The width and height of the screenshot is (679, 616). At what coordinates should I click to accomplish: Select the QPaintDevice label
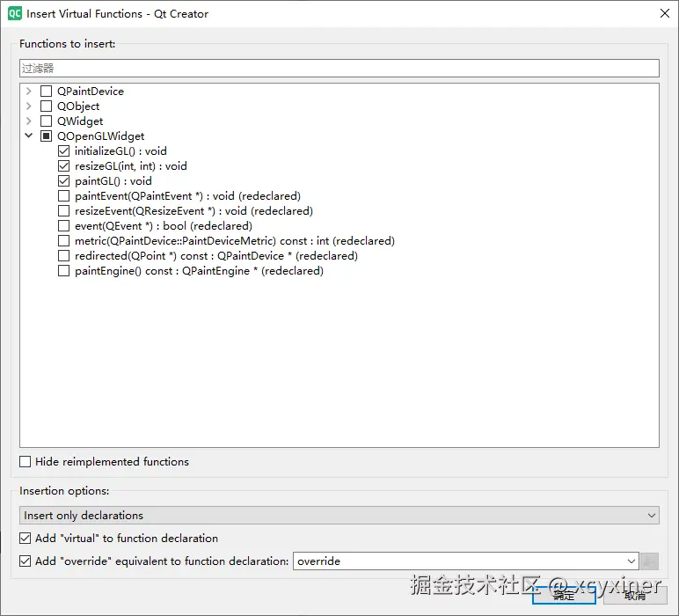[x=91, y=91]
